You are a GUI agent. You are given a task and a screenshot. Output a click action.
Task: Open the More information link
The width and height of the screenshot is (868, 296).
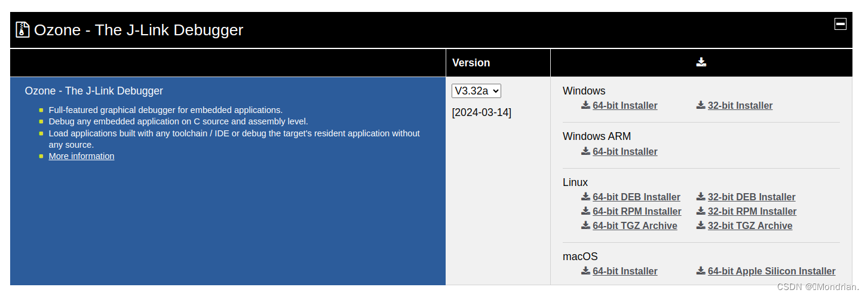point(81,156)
